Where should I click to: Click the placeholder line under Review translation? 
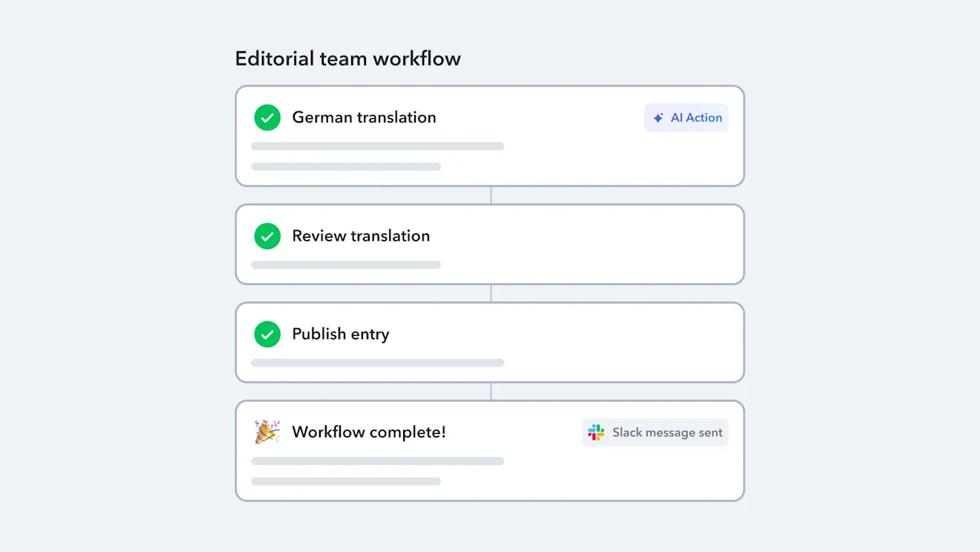[x=346, y=265]
